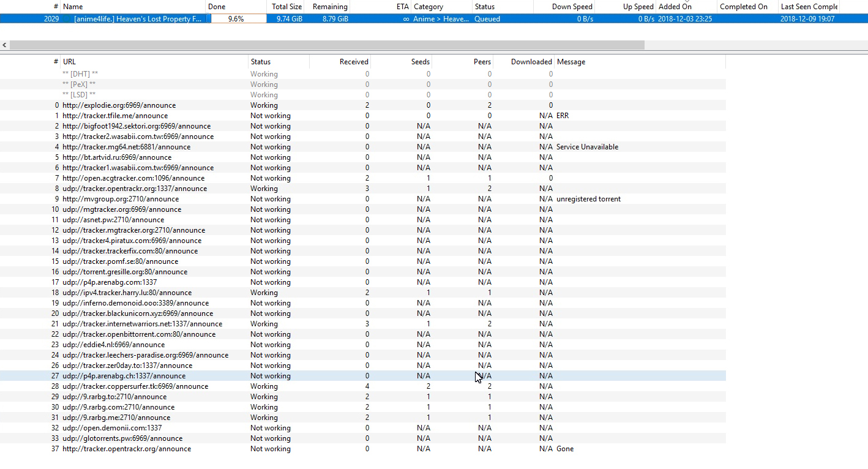The image size is (868, 469).
Task: Select tracker udp://tracker.blackunicorn.xyz:6969/announce
Action: tap(363, 313)
